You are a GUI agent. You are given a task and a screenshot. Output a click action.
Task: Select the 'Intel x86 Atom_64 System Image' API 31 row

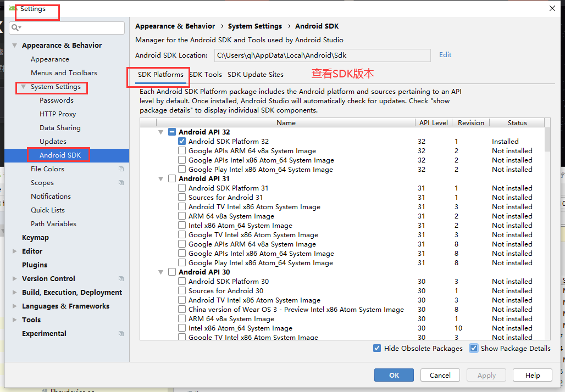[x=342, y=226]
